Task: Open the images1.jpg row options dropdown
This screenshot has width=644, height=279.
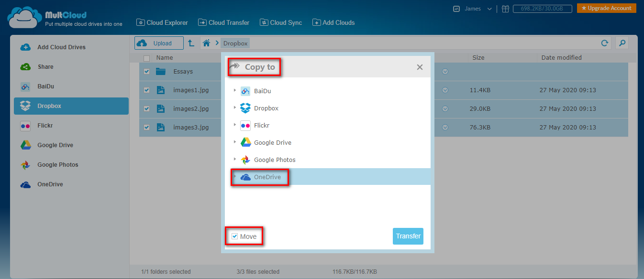Action: pos(445,90)
